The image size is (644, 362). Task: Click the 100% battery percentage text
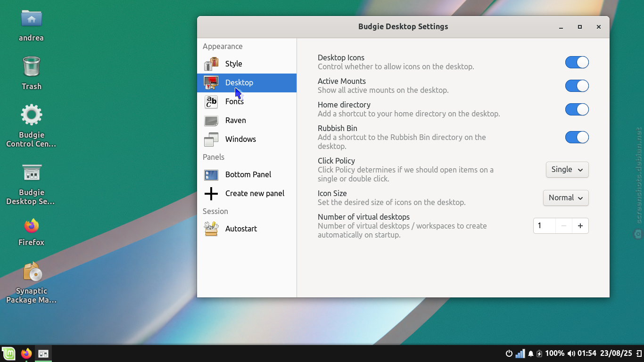555,354
